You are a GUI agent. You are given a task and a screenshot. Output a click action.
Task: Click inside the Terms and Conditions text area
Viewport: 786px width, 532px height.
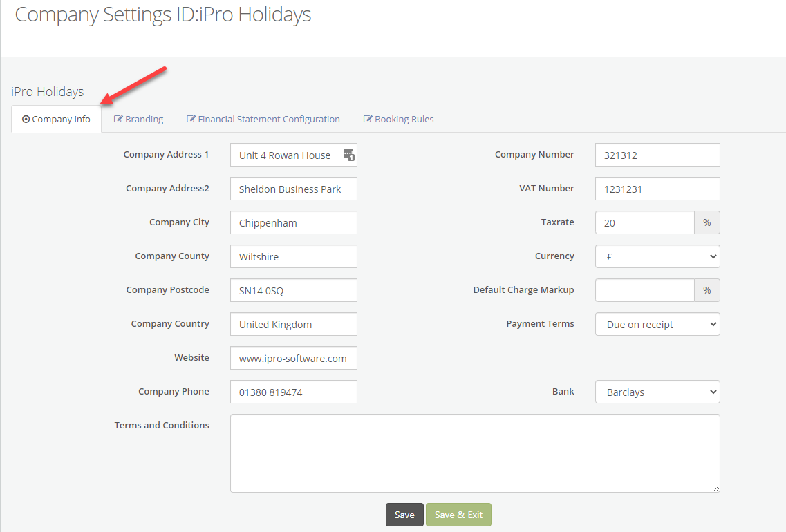[475, 453]
